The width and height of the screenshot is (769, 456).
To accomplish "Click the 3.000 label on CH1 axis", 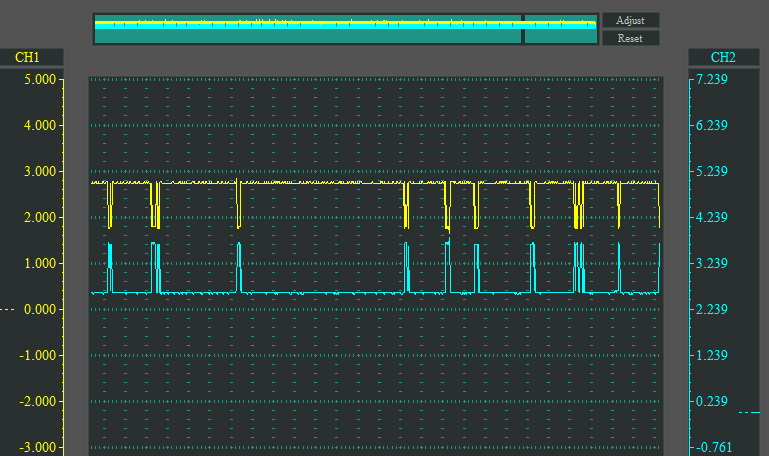I will [x=38, y=172].
